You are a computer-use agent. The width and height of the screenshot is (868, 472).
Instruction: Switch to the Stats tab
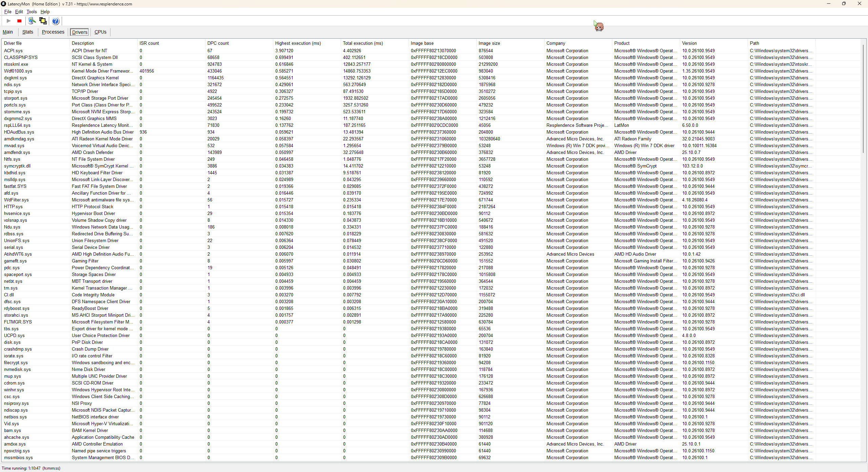(x=28, y=32)
